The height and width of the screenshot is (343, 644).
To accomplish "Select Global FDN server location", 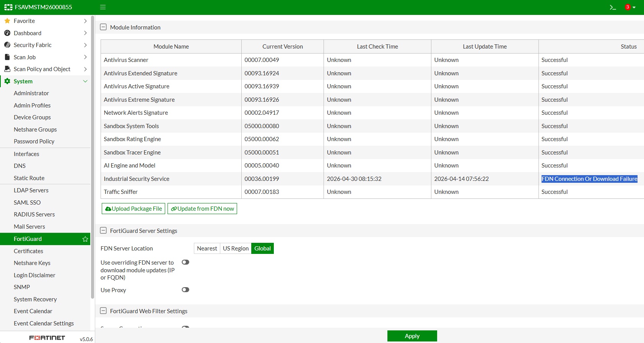I will click(x=262, y=249).
